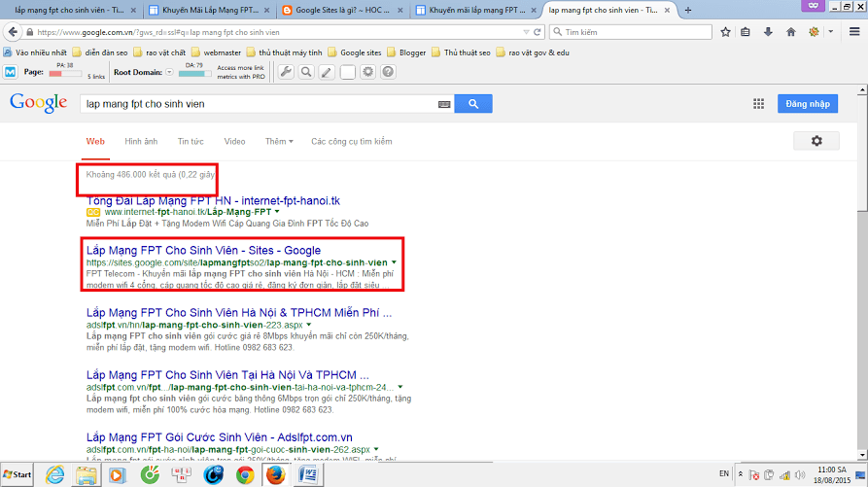Image resolution: width=868 pixels, height=487 pixels.
Task: Open Microsoft Word from the taskbar
Action: click(x=308, y=474)
